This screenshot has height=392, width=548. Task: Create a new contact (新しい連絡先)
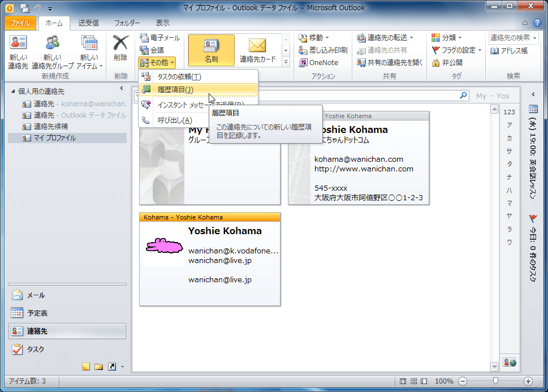coord(18,52)
